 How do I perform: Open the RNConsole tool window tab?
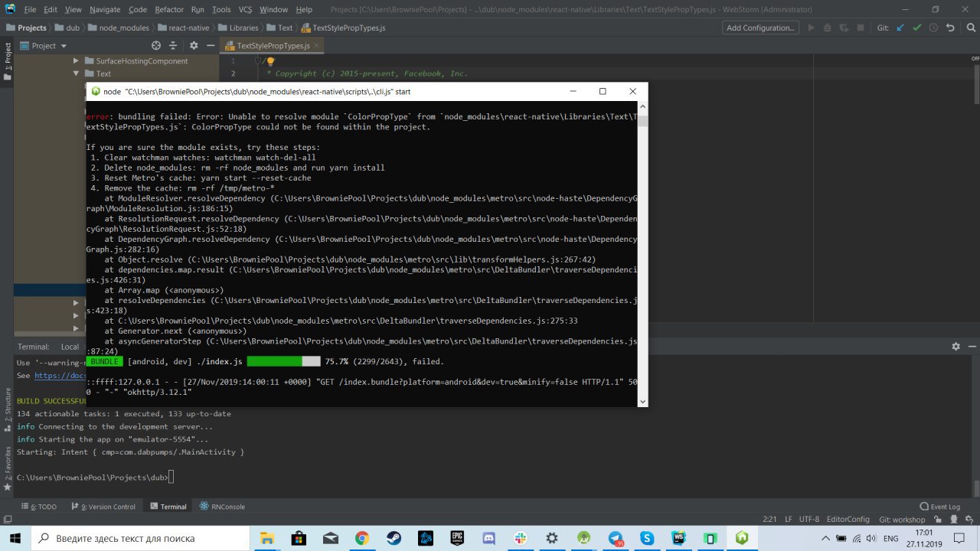coord(223,507)
